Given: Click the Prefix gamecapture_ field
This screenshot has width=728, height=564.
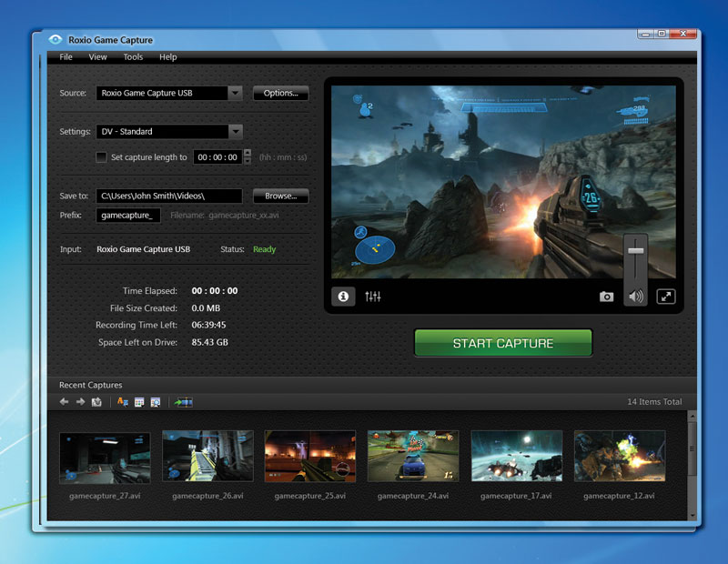Looking at the screenshot, I should click(x=128, y=216).
